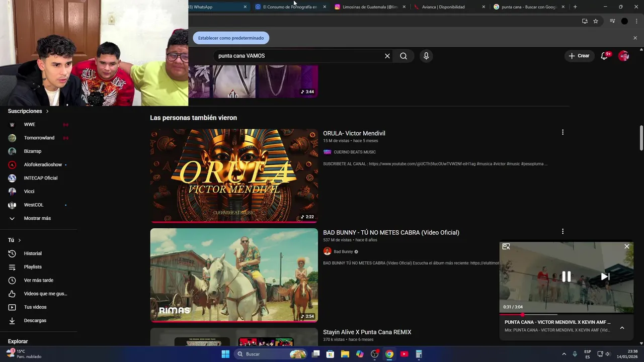Go to CUERNO BEATS MUSIC channel
644x362 pixels.
[355, 152]
